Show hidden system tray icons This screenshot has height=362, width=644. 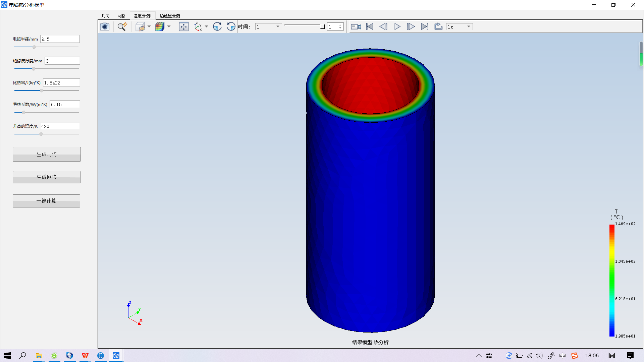pos(479,356)
